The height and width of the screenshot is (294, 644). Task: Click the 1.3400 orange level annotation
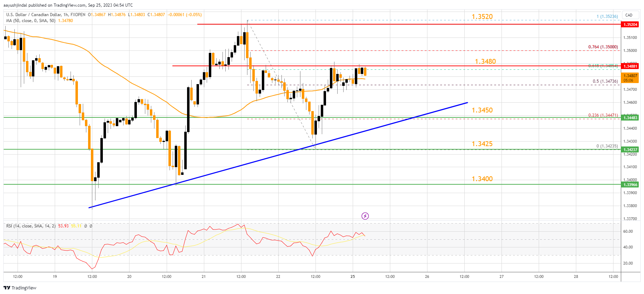click(x=482, y=179)
